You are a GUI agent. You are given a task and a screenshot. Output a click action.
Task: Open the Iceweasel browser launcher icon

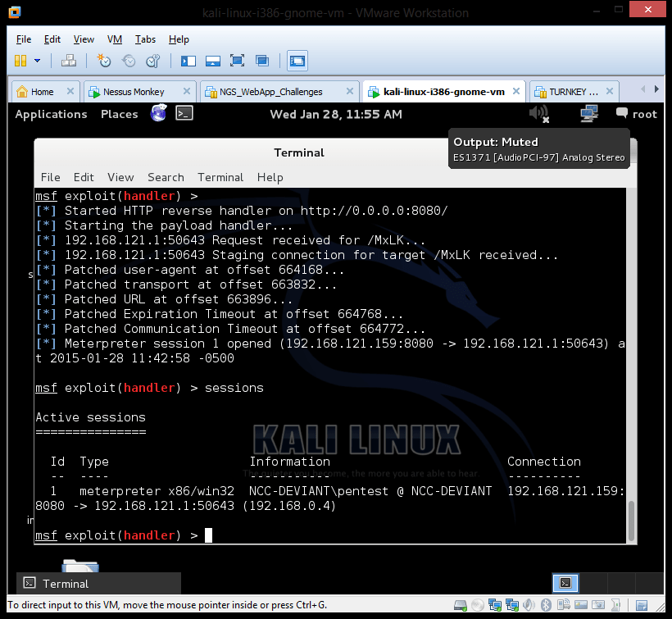click(159, 114)
